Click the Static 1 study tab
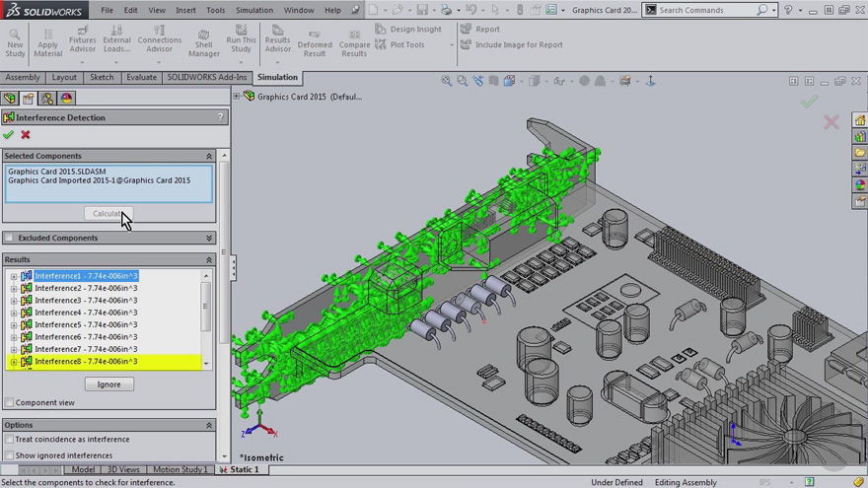The height and width of the screenshot is (488, 868). click(x=239, y=469)
